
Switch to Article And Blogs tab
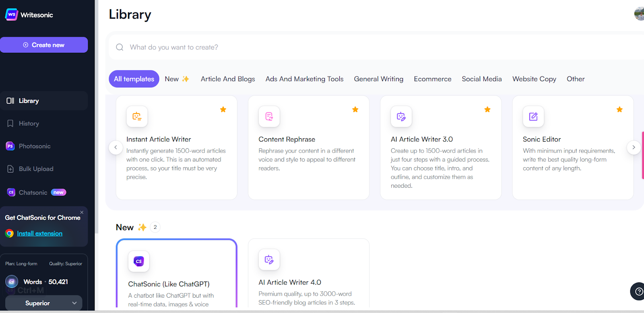point(228,79)
